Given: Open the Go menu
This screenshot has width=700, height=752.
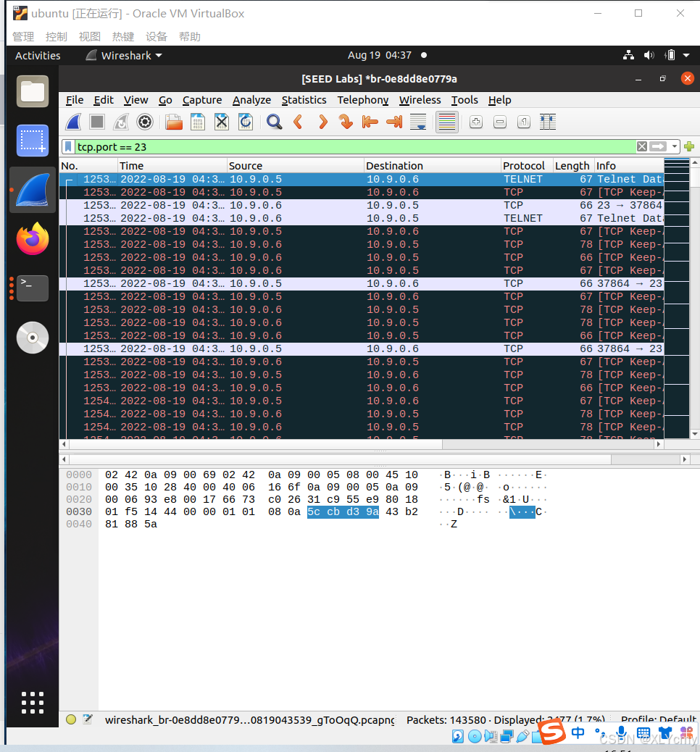Looking at the screenshot, I should 165,100.
